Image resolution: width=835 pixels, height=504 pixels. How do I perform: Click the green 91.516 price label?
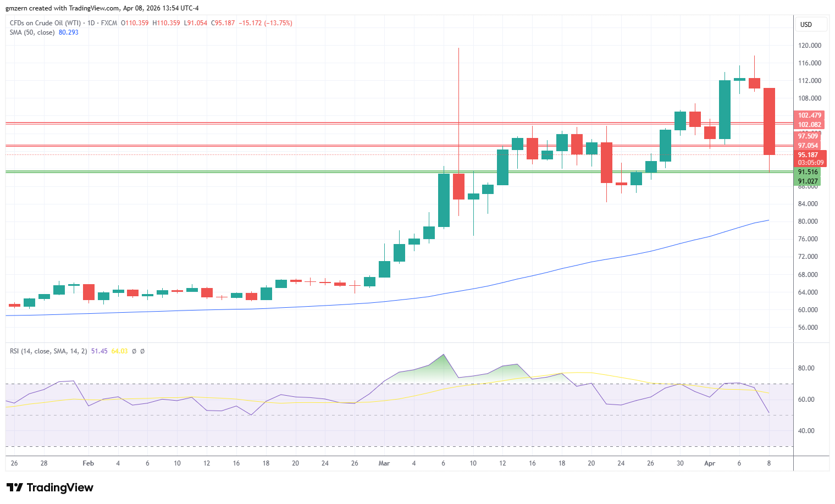[808, 172]
